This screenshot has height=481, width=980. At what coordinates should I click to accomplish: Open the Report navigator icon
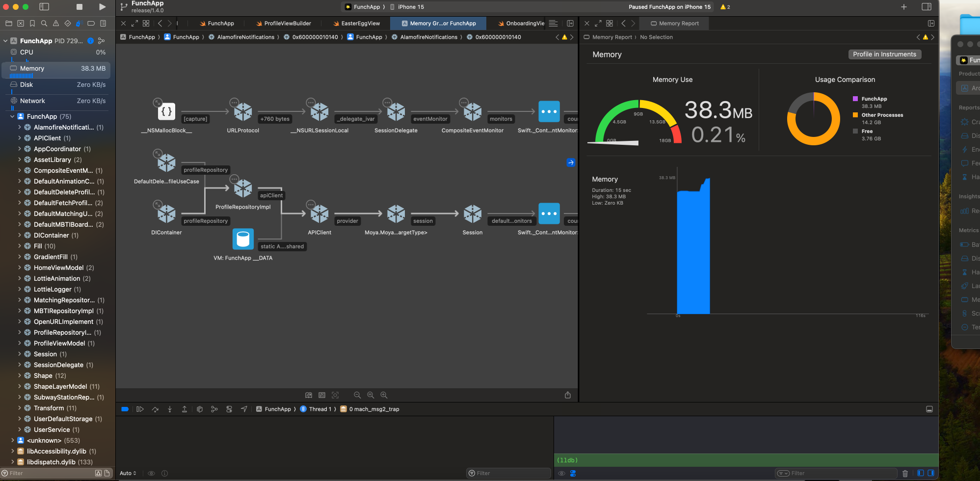103,23
